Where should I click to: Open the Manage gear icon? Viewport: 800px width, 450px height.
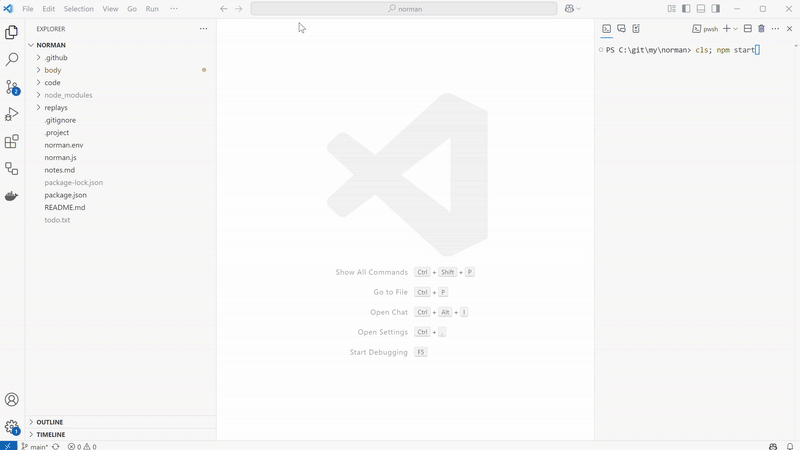pos(11,427)
